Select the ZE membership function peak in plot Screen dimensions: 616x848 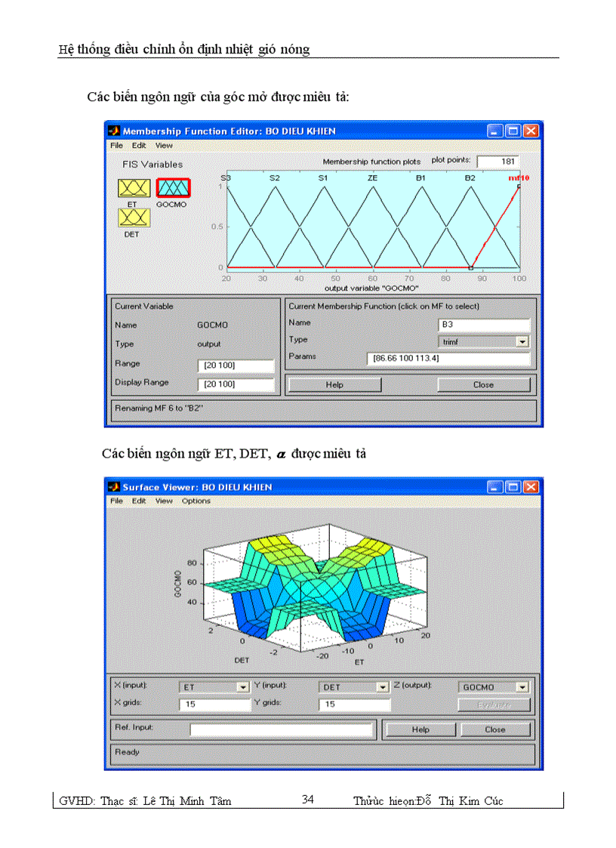pyautogui.click(x=373, y=187)
